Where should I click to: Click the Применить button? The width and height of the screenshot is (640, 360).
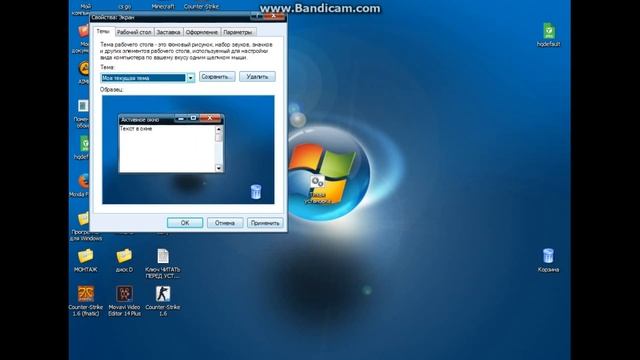point(265,223)
